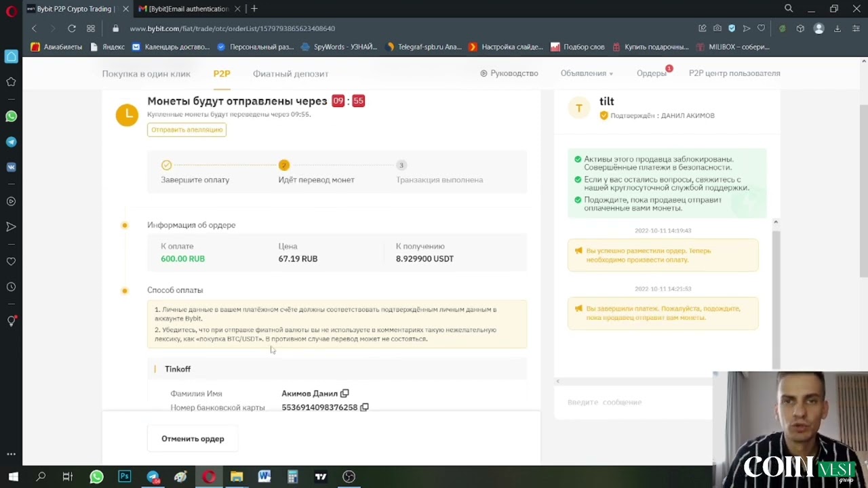Open File Explorer from the taskbar
This screenshot has width=868, height=488.
(237, 476)
